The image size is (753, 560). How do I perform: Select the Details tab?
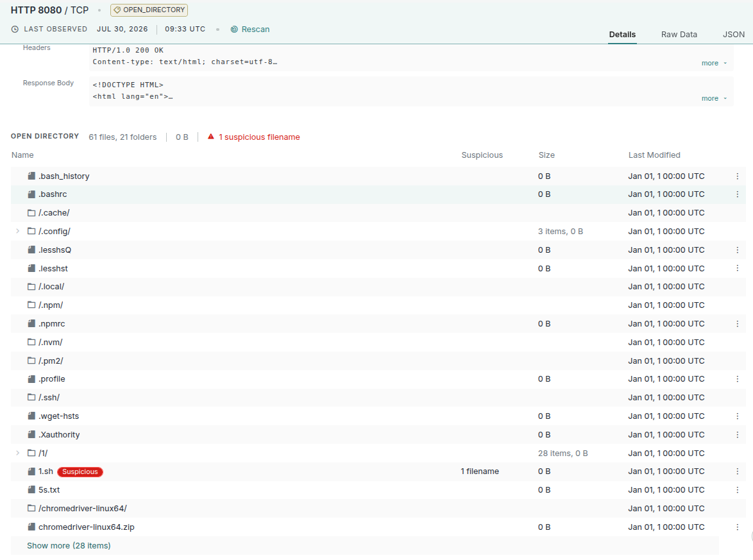pyautogui.click(x=622, y=35)
